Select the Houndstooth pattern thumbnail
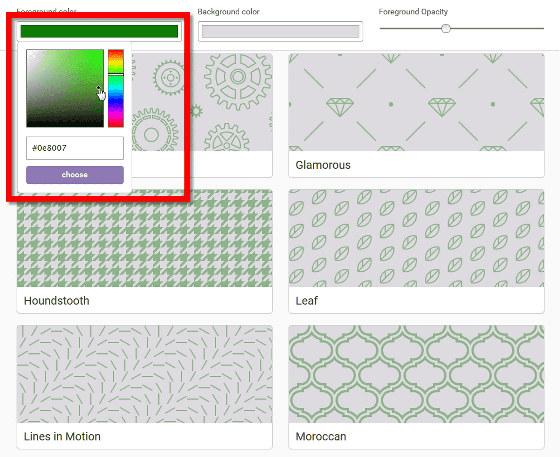This screenshot has height=457, width=560. pyautogui.click(x=144, y=238)
